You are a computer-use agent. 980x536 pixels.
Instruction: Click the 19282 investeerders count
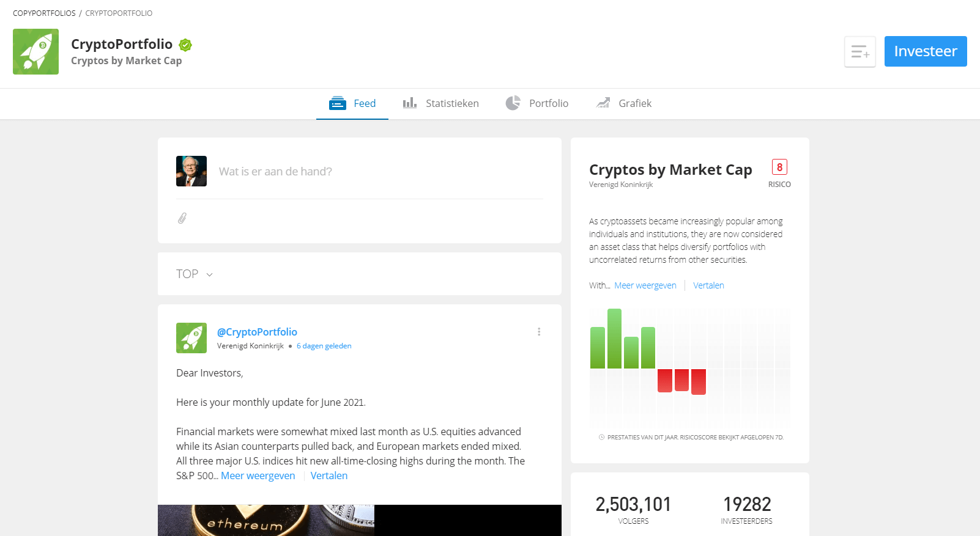coord(747,504)
